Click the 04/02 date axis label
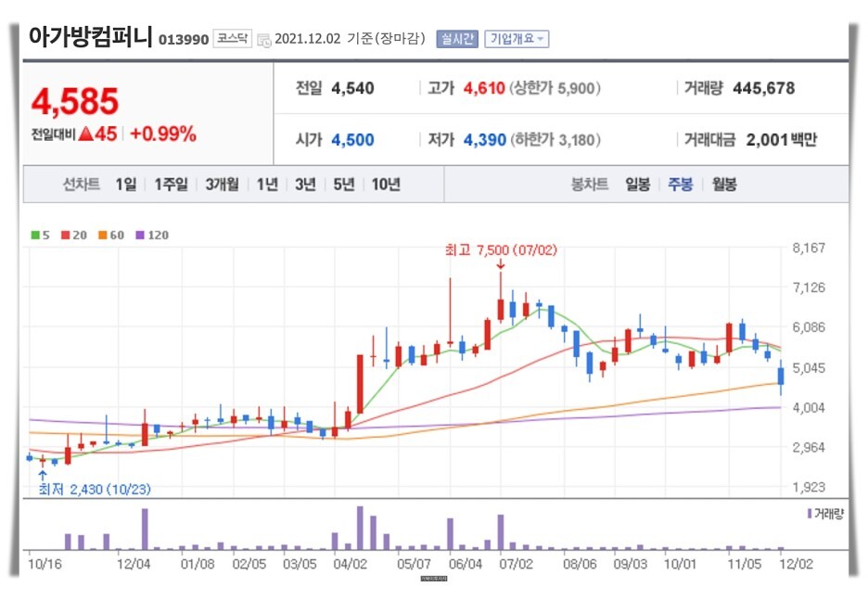This screenshot has width=868, height=600. pyautogui.click(x=351, y=564)
